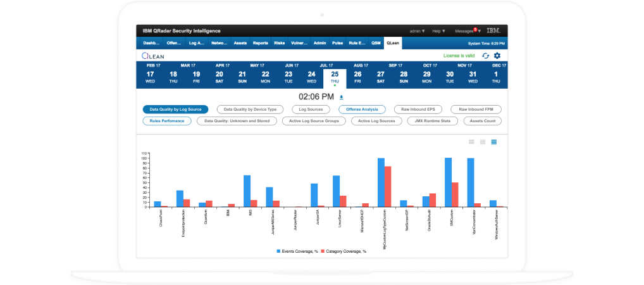Open the Offenses tab
The width and height of the screenshot is (644, 285).
pyautogui.click(x=174, y=43)
